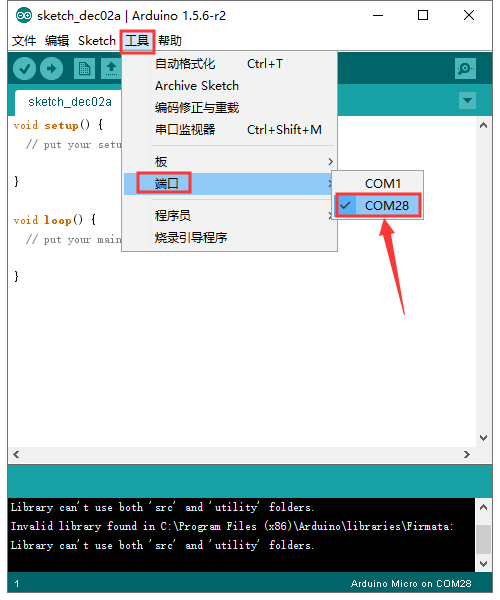
Task: Choose 自动格式化 from the menu
Action: (x=230, y=64)
